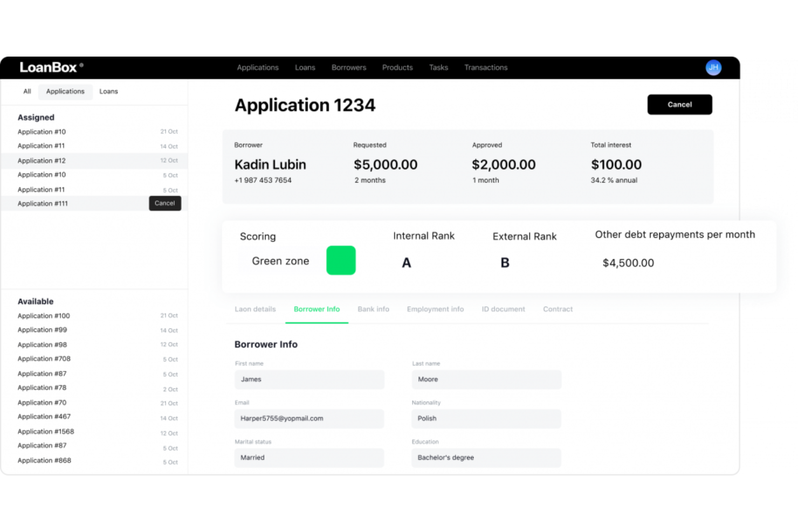The height and width of the screenshot is (532, 798).
Task: Open the Tasks navigation item
Action: (438, 67)
